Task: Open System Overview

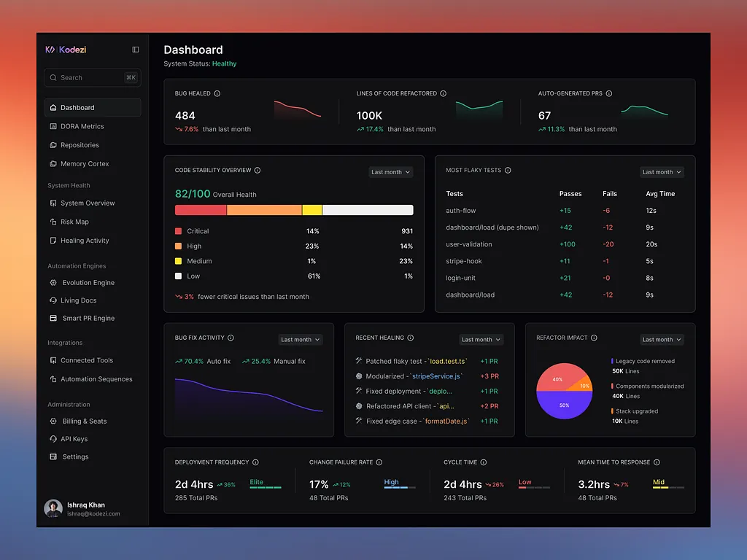Action: coord(93,203)
